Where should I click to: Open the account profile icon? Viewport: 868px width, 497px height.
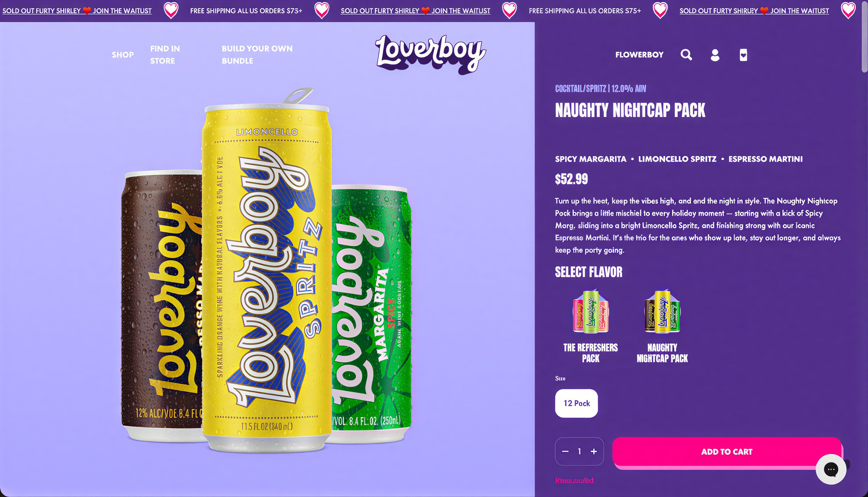pyautogui.click(x=715, y=55)
